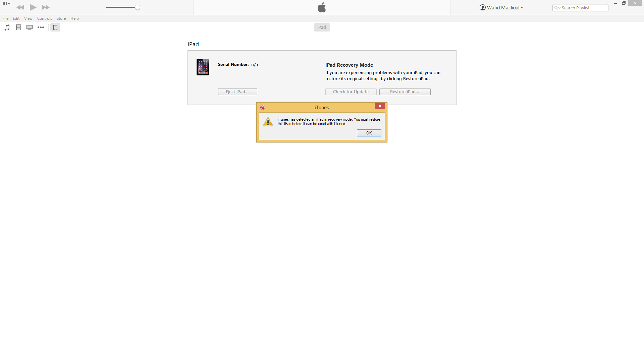Screen dimensions: 644x349
Task: Skip back to the previous track
Action: click(20, 7)
